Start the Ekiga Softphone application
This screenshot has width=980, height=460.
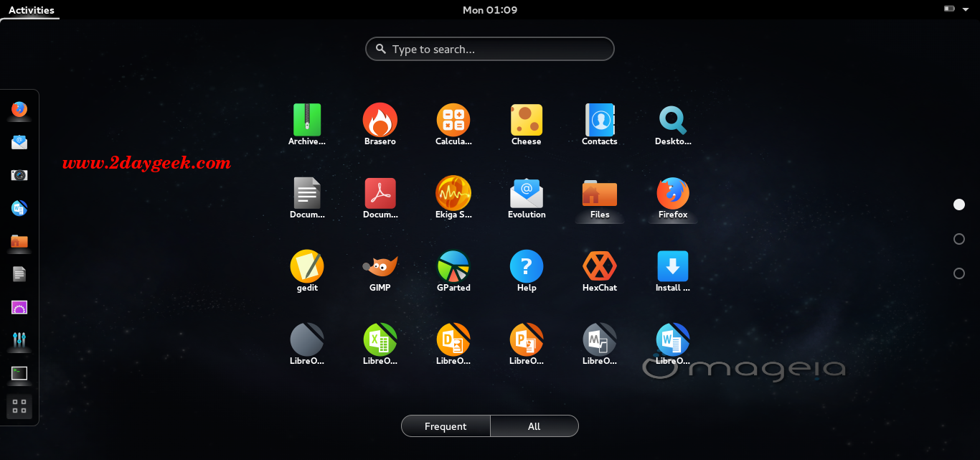pyautogui.click(x=453, y=193)
